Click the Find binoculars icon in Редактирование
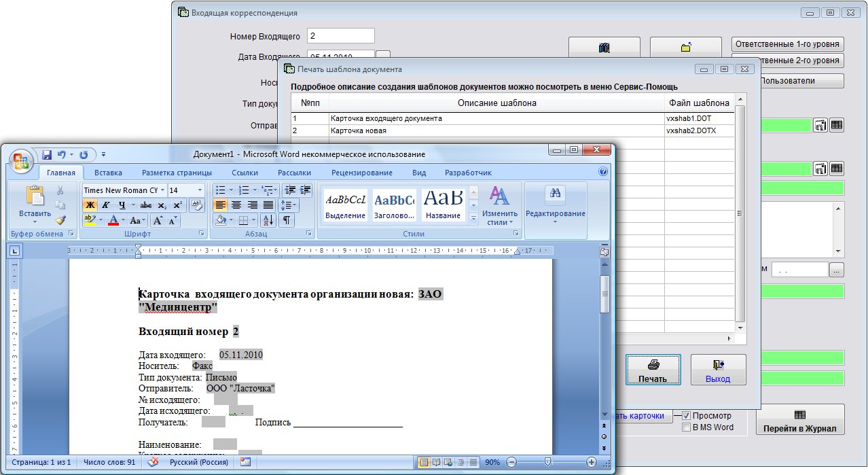 [555, 194]
